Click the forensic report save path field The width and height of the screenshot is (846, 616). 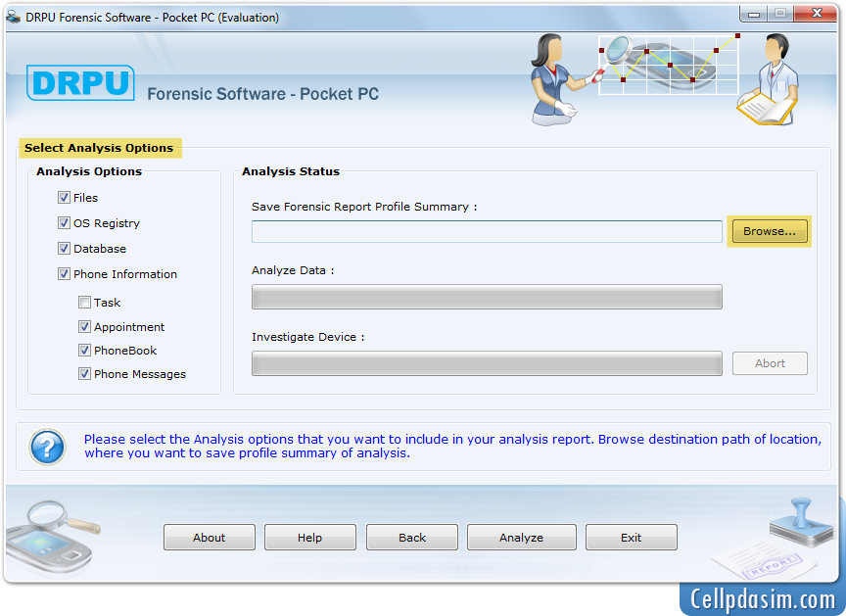tap(487, 231)
